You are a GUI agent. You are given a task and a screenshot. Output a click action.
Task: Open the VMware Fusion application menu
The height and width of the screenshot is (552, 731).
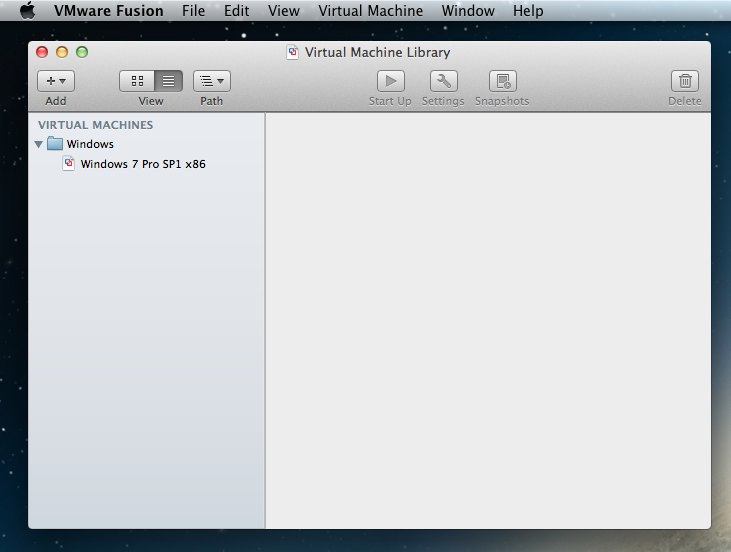(108, 11)
